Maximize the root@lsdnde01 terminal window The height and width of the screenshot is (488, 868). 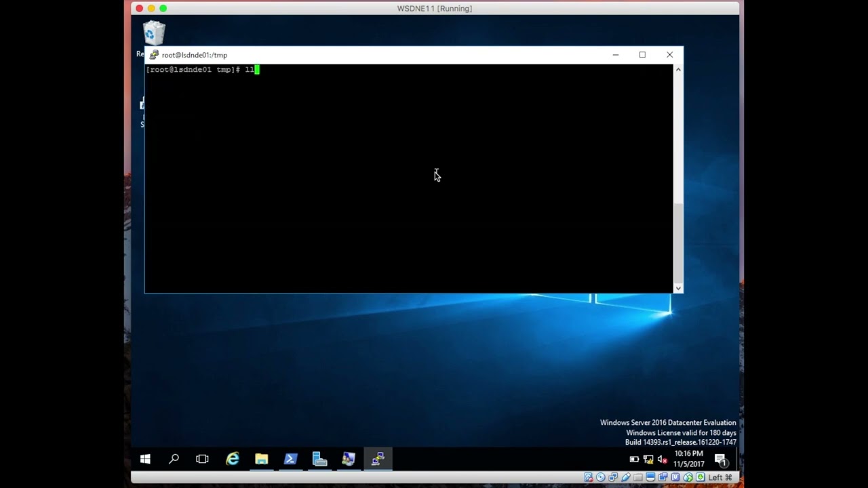(642, 55)
